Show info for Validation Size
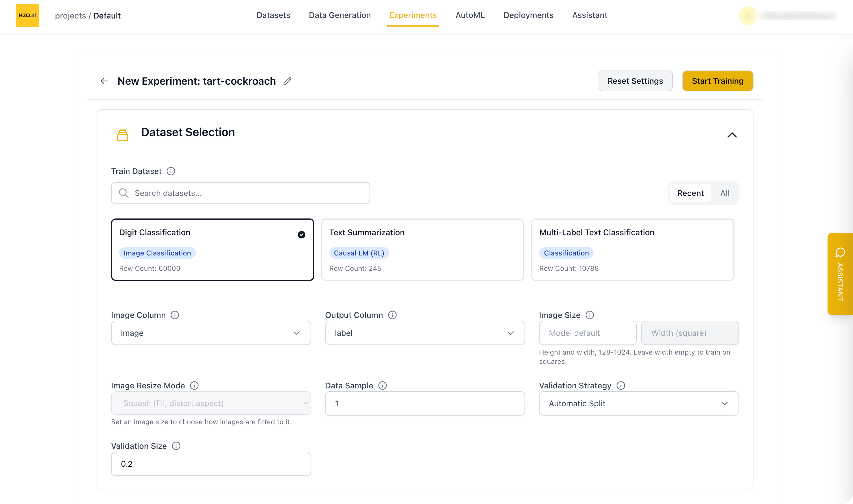This screenshot has height=504, width=853. (176, 446)
